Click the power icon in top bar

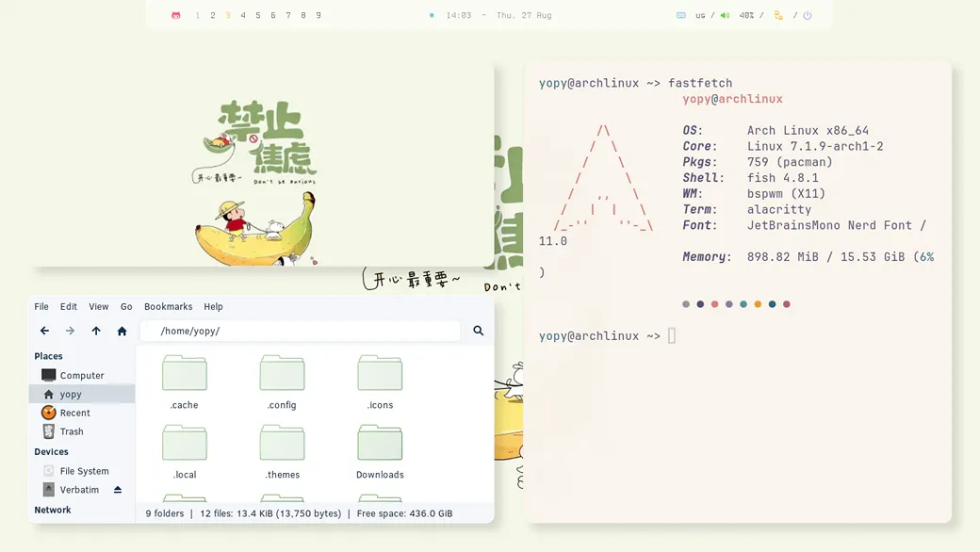coord(808,16)
